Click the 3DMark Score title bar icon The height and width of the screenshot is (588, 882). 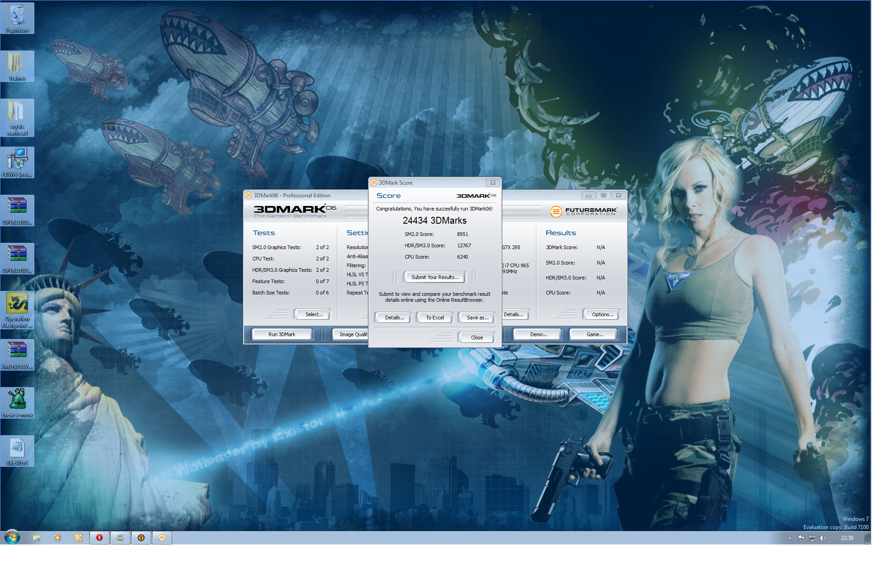374,183
